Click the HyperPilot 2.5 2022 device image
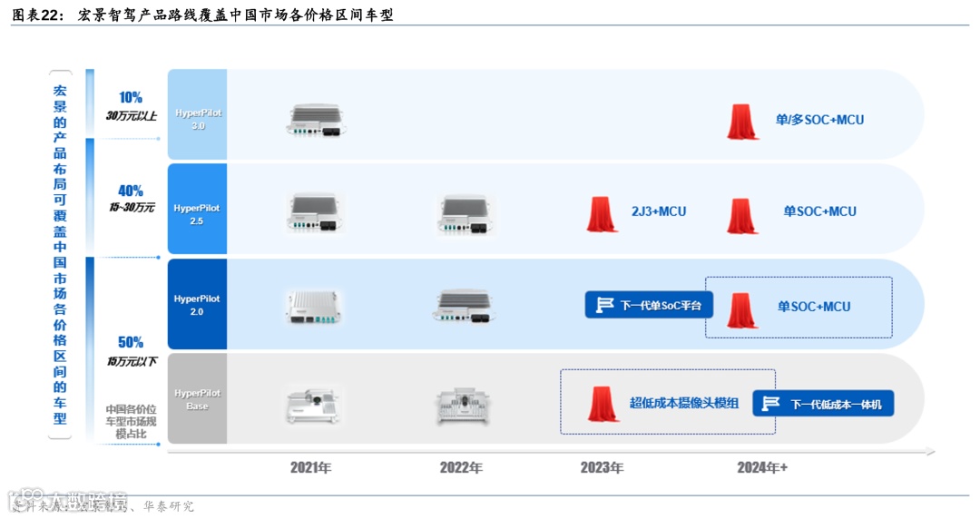This screenshot has width=980, height=519. point(465,214)
